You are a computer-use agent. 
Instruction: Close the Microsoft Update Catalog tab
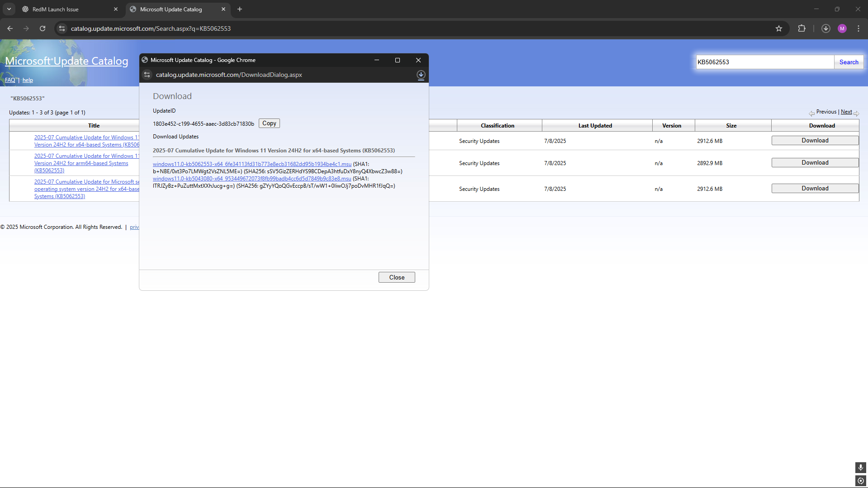coord(223,9)
